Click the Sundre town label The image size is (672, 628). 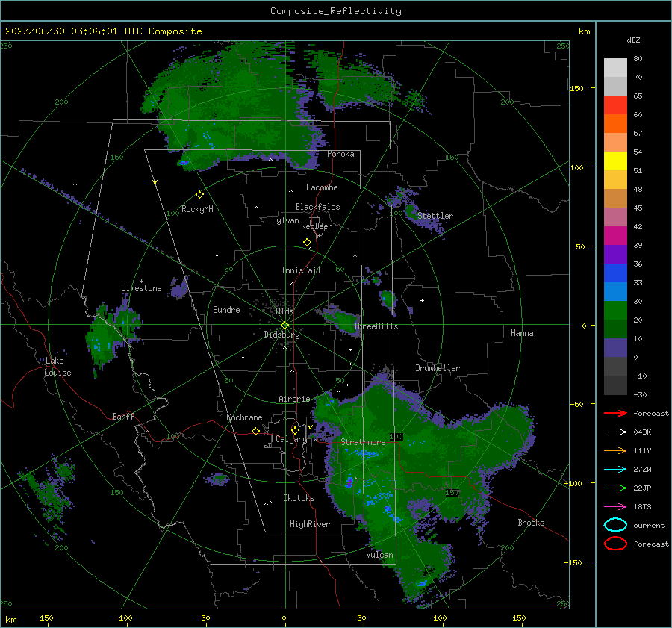click(226, 309)
